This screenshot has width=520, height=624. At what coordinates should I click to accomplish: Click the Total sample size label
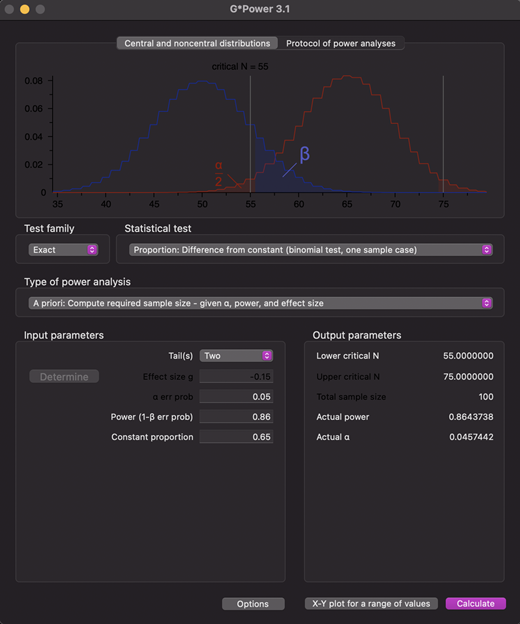(351, 397)
